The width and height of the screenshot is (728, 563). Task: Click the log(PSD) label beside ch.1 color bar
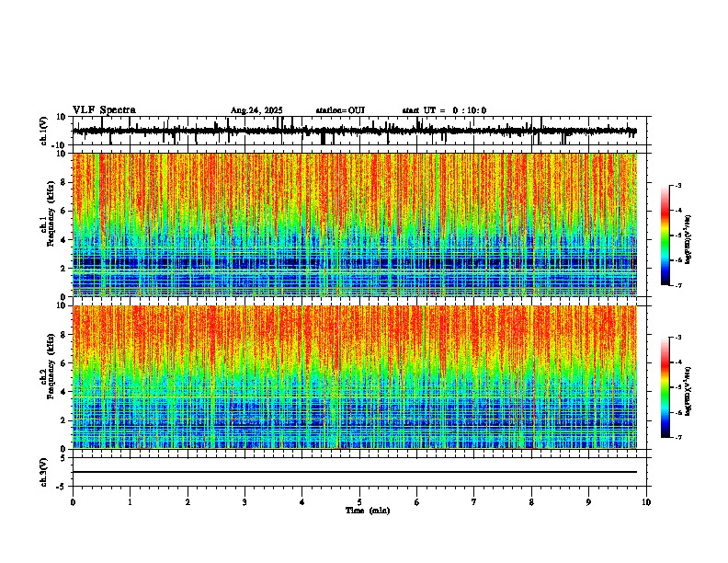coord(688,239)
